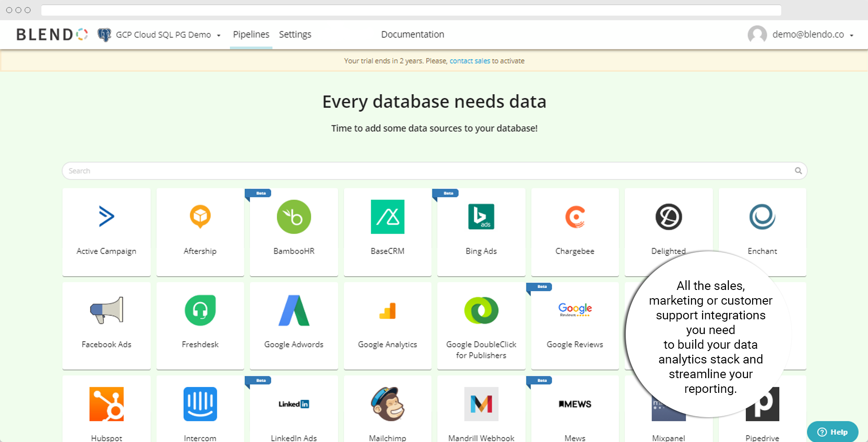Click the BambooHR label text

tap(294, 251)
